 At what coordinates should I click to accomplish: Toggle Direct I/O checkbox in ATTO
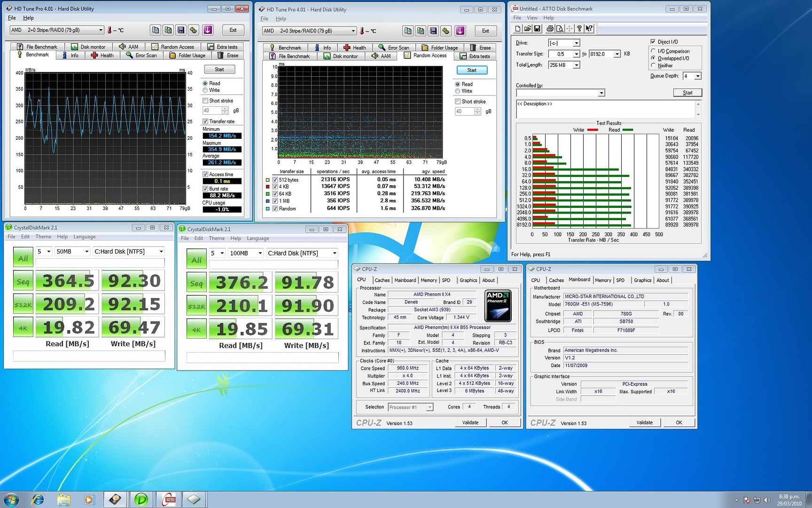pyautogui.click(x=653, y=41)
